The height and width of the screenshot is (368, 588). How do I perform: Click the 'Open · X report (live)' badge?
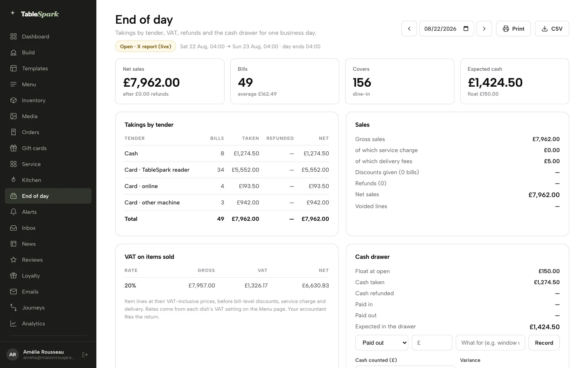(x=145, y=46)
